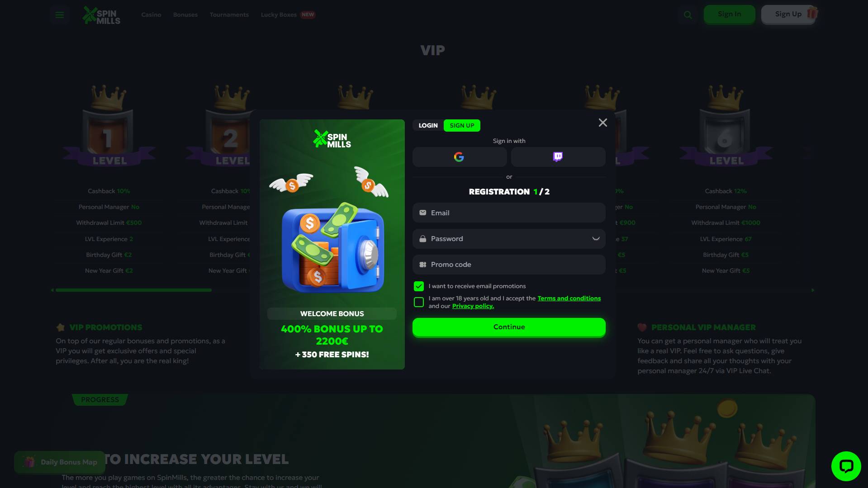Viewport: 868px width, 488px height.
Task: Click the search magnifier icon
Action: click(x=688, y=15)
